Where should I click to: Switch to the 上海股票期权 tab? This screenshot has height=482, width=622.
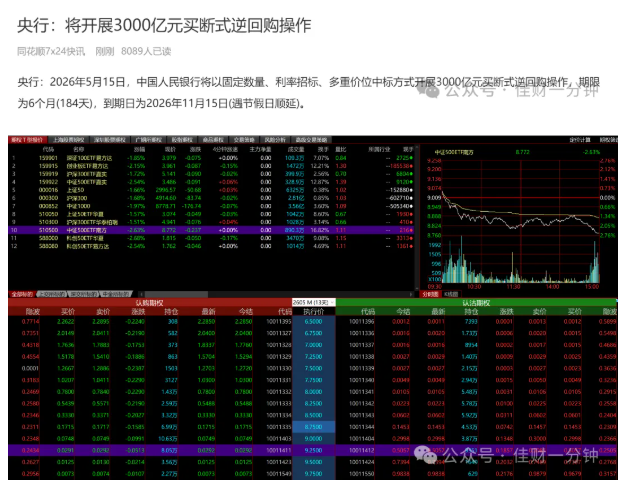pos(69,140)
